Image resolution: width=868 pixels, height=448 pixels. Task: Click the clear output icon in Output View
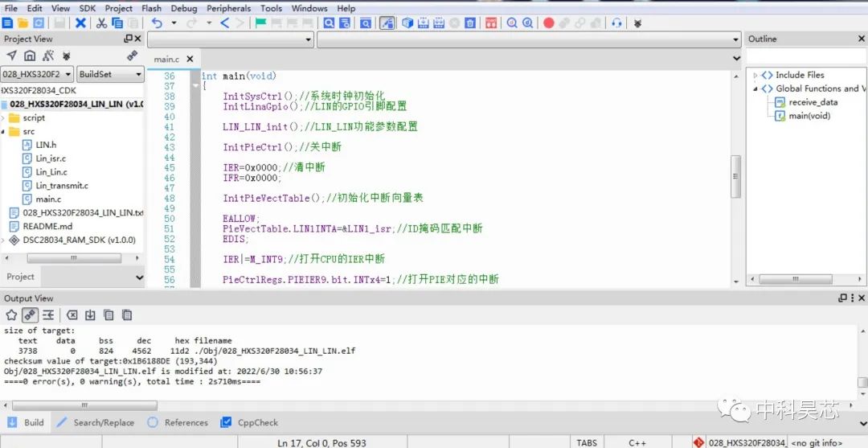point(72,315)
